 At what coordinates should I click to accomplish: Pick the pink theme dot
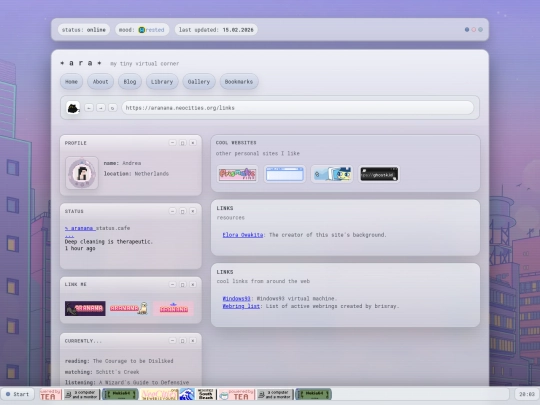474,30
